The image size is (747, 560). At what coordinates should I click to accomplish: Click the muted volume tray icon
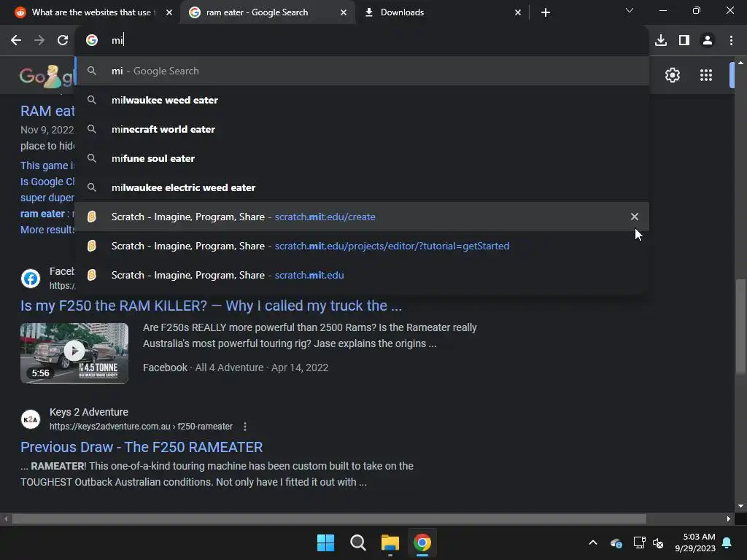coord(658,542)
